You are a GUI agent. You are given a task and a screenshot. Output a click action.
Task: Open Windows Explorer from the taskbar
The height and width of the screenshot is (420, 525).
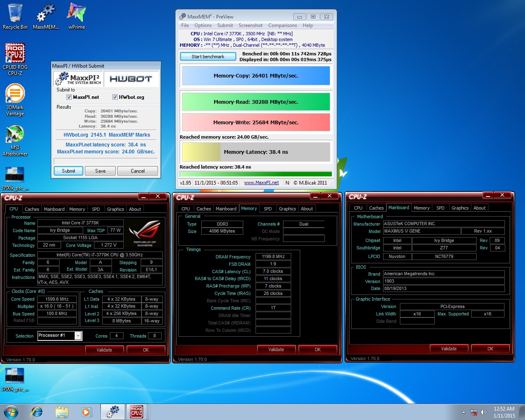[62, 412]
